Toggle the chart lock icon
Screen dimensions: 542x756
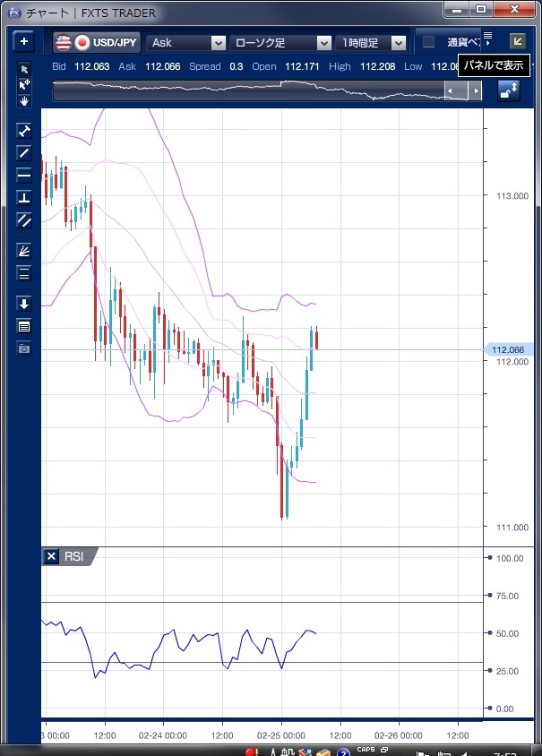point(508,90)
